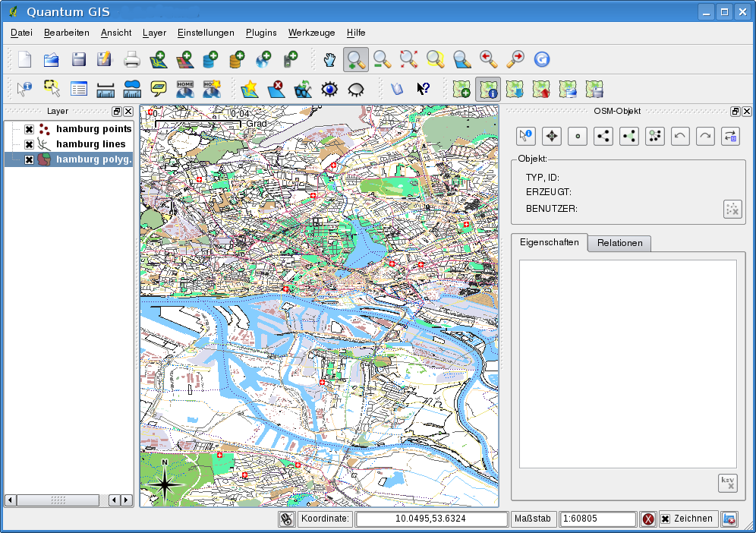Click the OSM undo button
Viewport: 756px width, 533px height.
(680, 136)
